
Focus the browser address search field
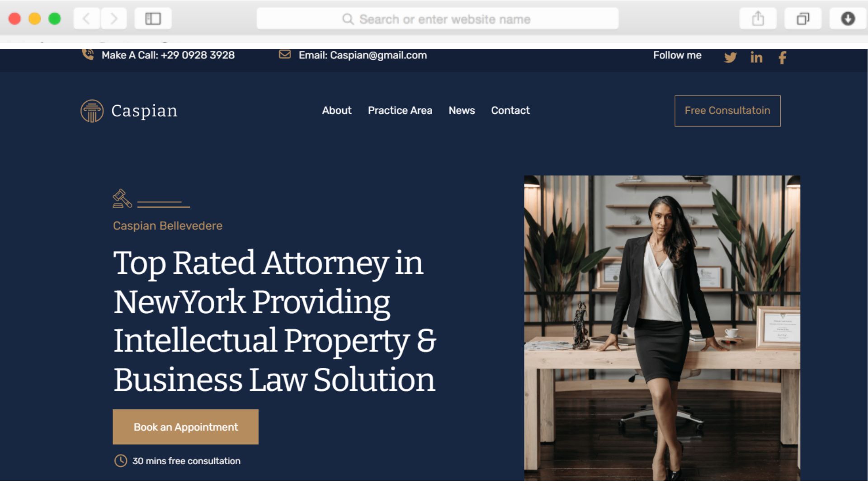[437, 19]
